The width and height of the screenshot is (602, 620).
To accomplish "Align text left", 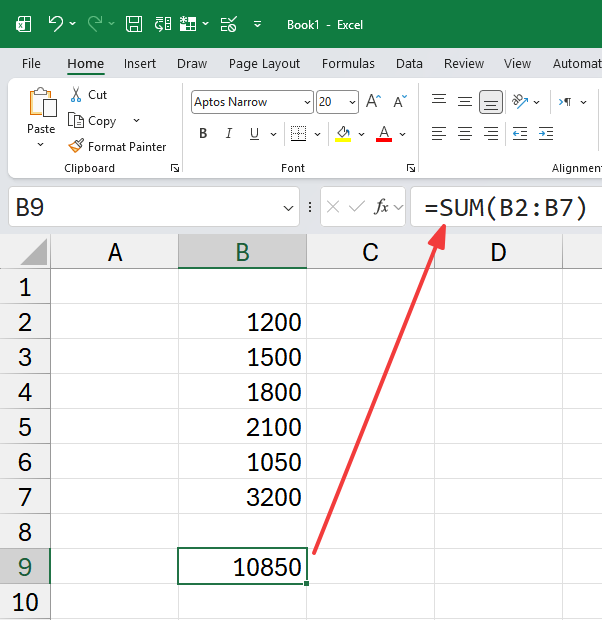I will point(439,134).
